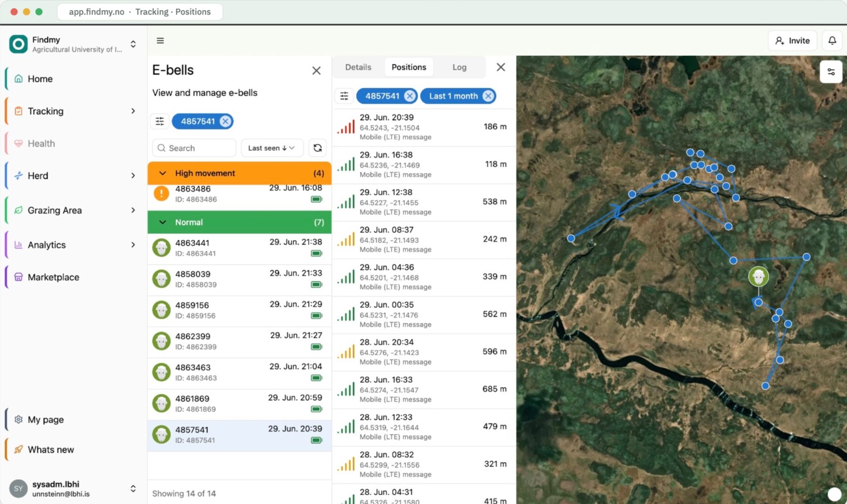Open notifications bell
The width and height of the screenshot is (847, 504).
click(832, 40)
